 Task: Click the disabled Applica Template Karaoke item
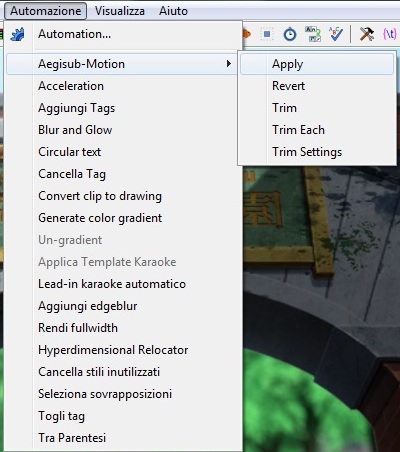[x=124, y=262]
